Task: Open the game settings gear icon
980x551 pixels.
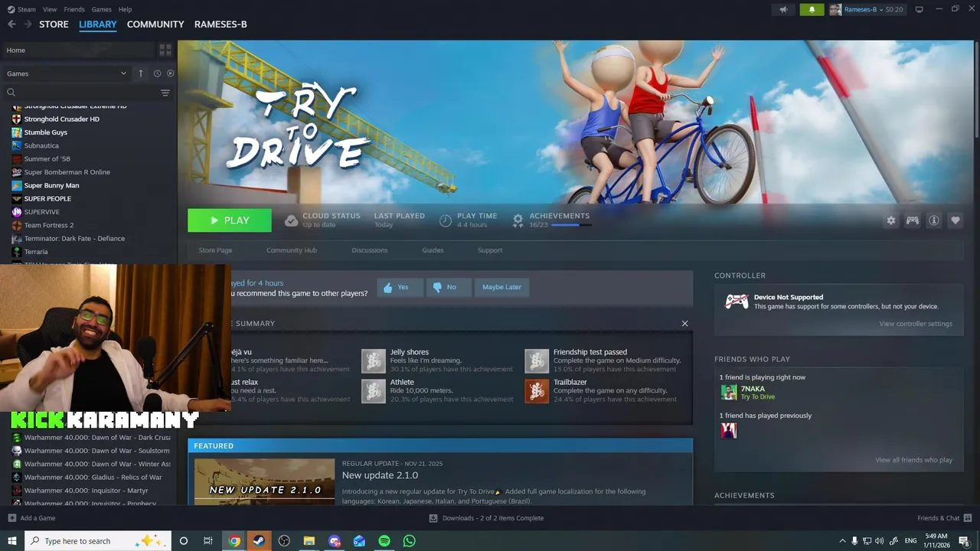Action: 890,220
